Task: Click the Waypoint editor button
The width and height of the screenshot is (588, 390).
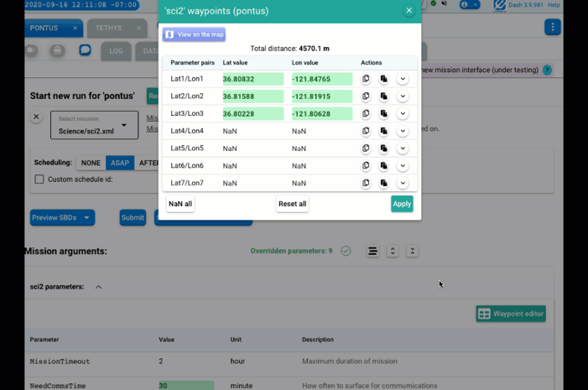Action: [511, 314]
